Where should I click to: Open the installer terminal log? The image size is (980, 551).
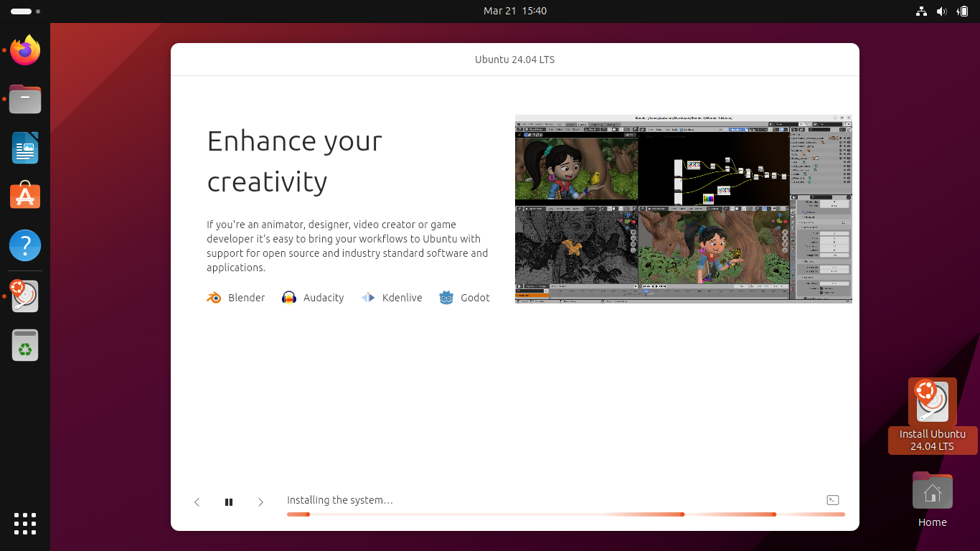coord(833,500)
